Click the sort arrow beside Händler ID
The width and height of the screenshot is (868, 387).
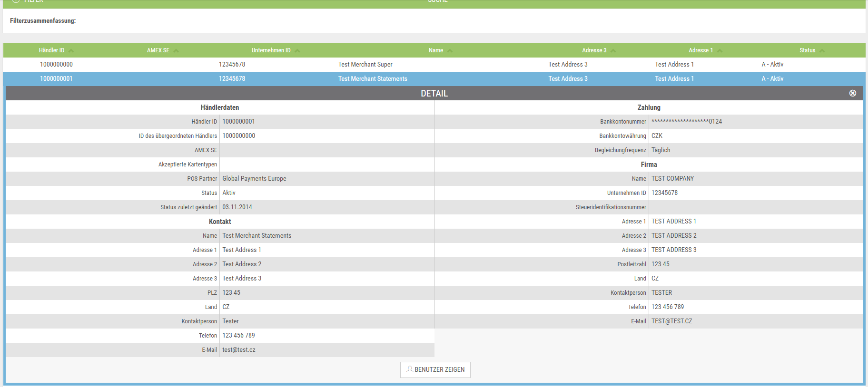pos(71,50)
